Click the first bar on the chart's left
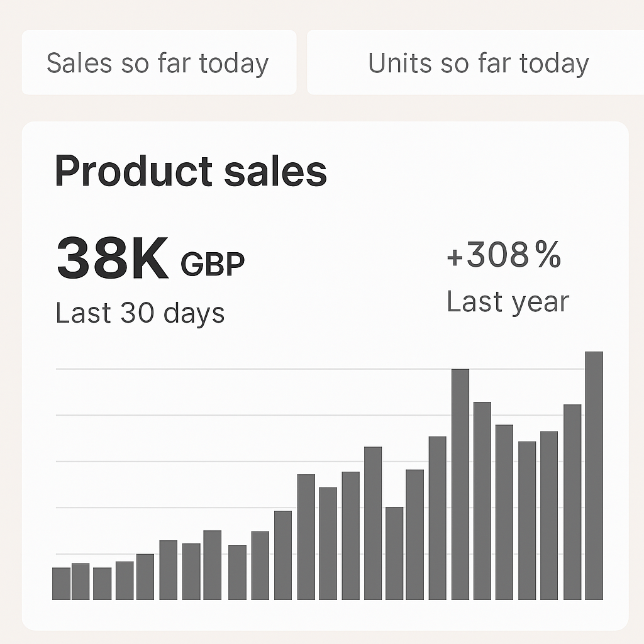 pos(61,584)
